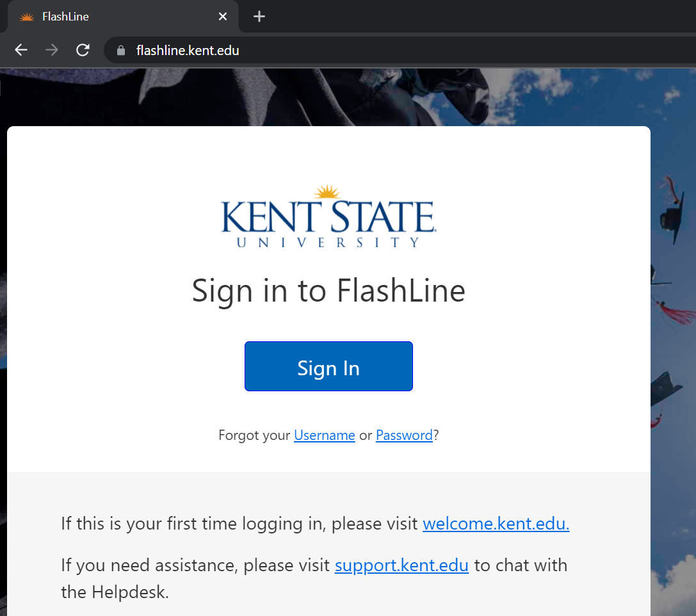Visit support.kent.edu to chat with Helpdesk
The height and width of the screenshot is (616, 696).
pyautogui.click(x=401, y=565)
